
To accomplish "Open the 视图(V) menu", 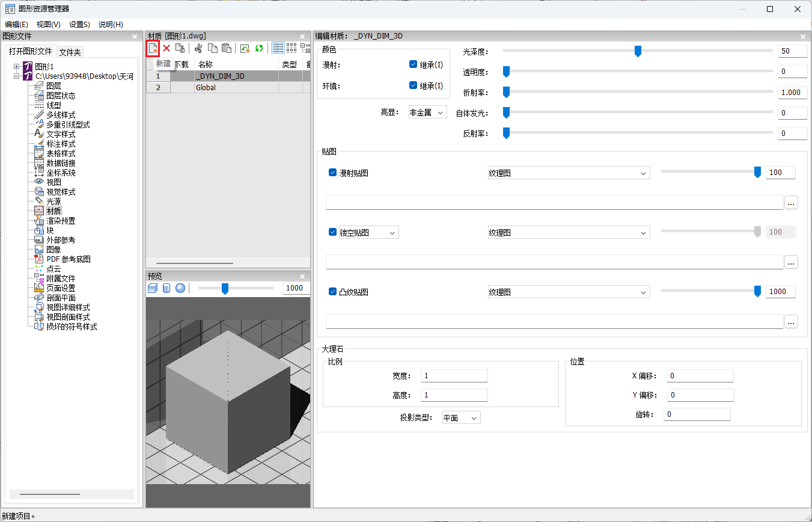I will tap(48, 25).
